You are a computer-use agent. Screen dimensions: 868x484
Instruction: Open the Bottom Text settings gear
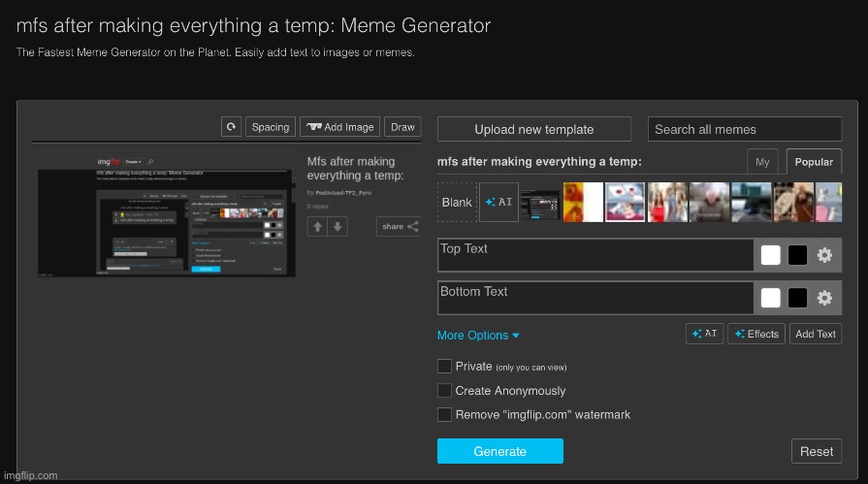click(x=824, y=298)
